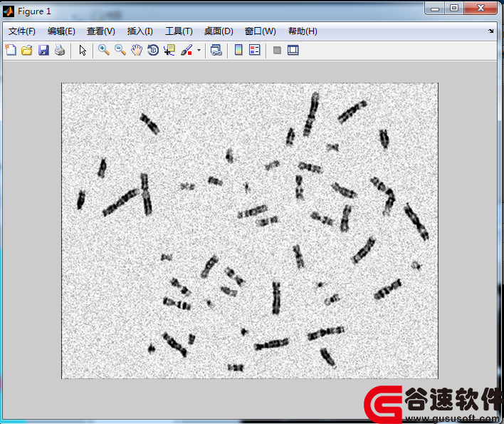Click the MATLAB logo in the title bar
504x424 pixels.
[9, 11]
